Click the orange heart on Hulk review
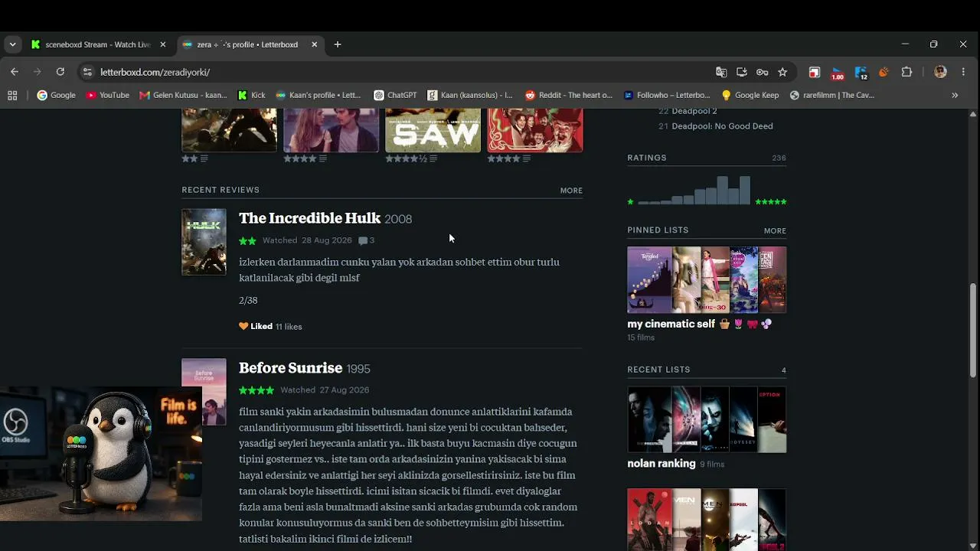This screenshot has width=980, height=551. point(243,326)
